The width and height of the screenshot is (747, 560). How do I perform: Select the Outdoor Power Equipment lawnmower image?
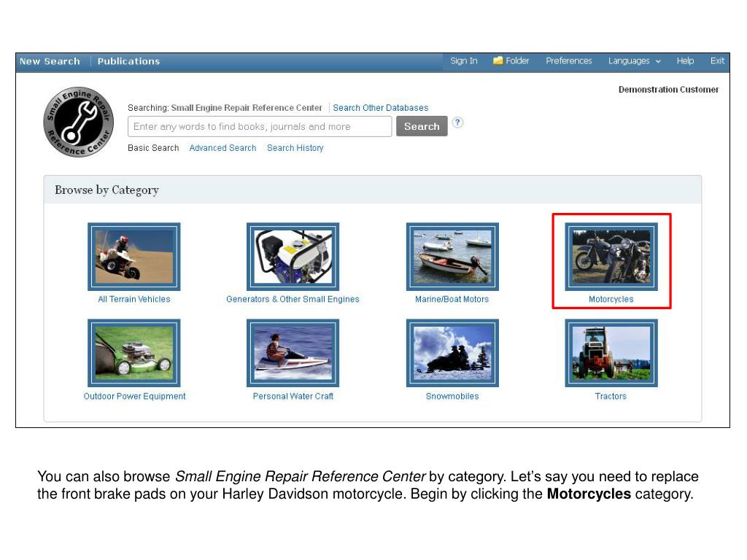134,353
